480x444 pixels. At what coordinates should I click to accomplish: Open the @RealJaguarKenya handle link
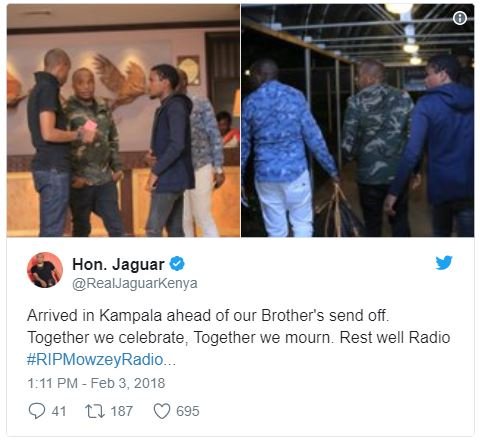click(x=135, y=284)
